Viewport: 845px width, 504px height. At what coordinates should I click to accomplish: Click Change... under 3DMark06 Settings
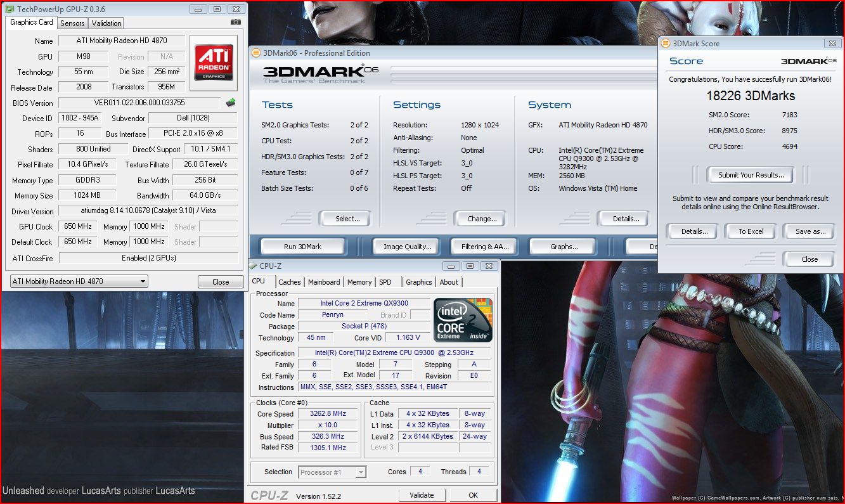point(479,219)
